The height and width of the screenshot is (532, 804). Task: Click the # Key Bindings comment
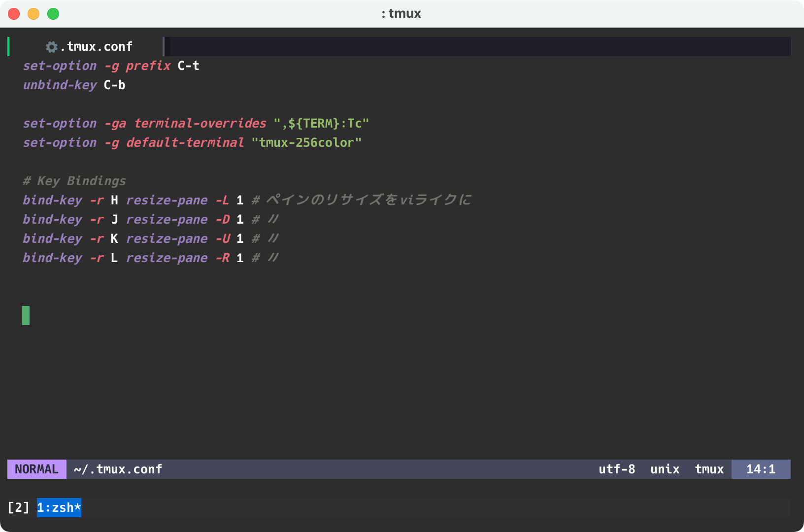coord(74,181)
